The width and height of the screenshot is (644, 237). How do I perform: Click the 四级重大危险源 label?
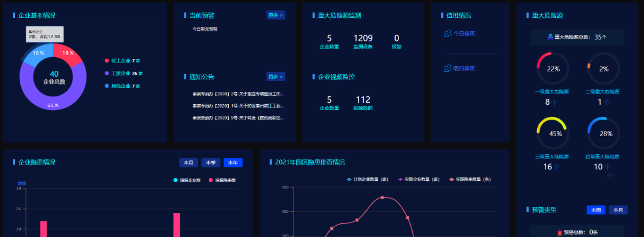pyautogui.click(x=602, y=156)
